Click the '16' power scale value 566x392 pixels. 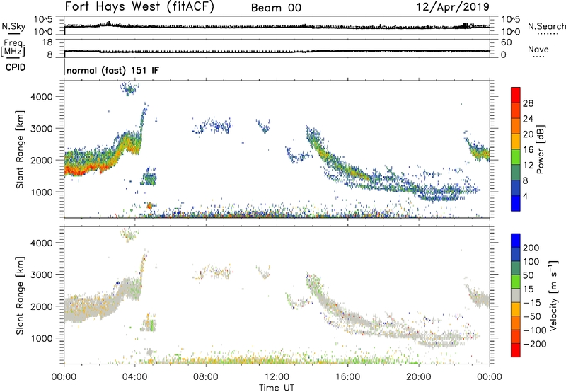click(528, 150)
